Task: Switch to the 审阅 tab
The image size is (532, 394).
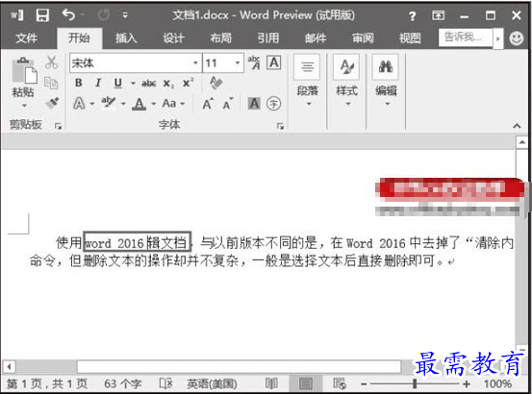Action: point(363,37)
